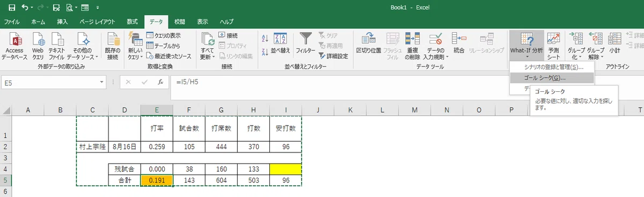Click テーブルから
The height and width of the screenshot is (197, 644).
click(x=163, y=46)
